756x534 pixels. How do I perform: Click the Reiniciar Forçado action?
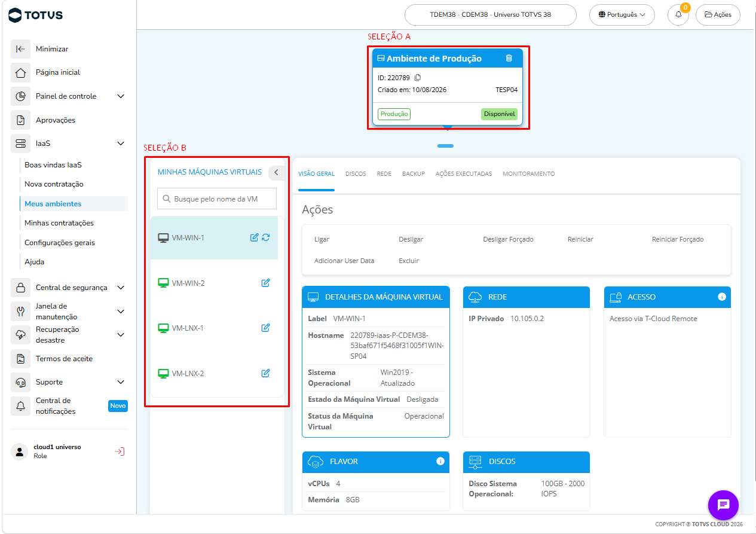(678, 239)
